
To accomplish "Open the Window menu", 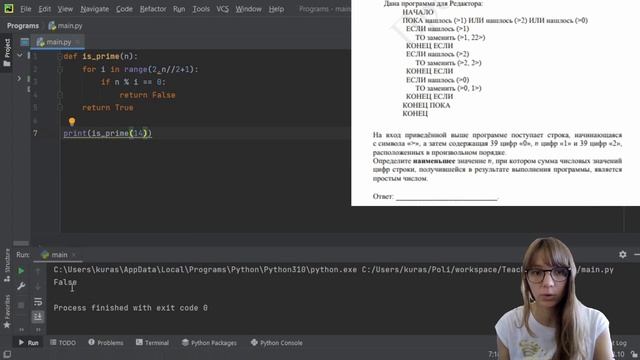I will click(248, 9).
